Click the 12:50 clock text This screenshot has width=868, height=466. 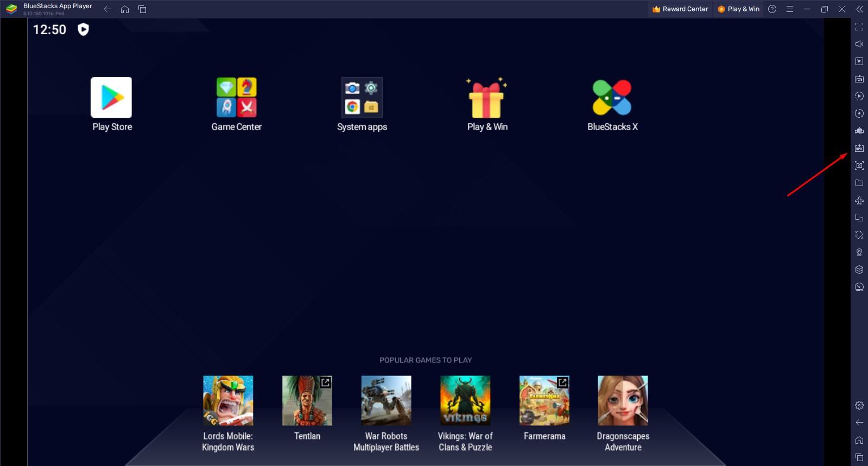click(49, 30)
